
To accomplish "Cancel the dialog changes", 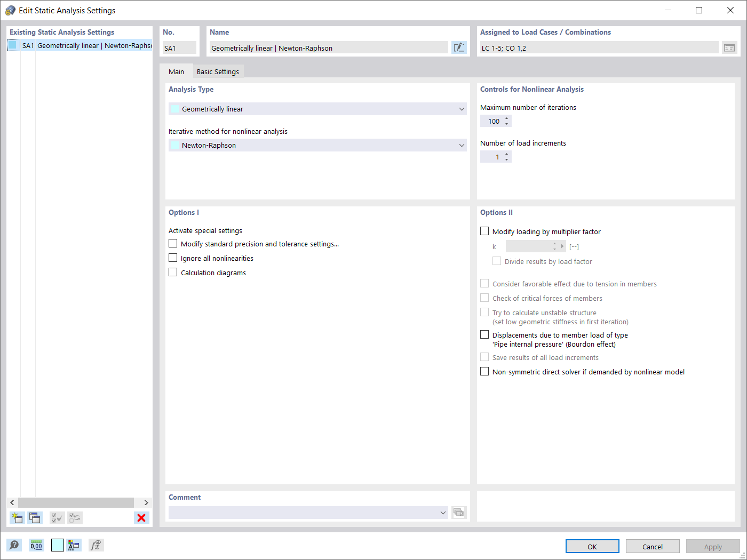I will pyautogui.click(x=653, y=546).
